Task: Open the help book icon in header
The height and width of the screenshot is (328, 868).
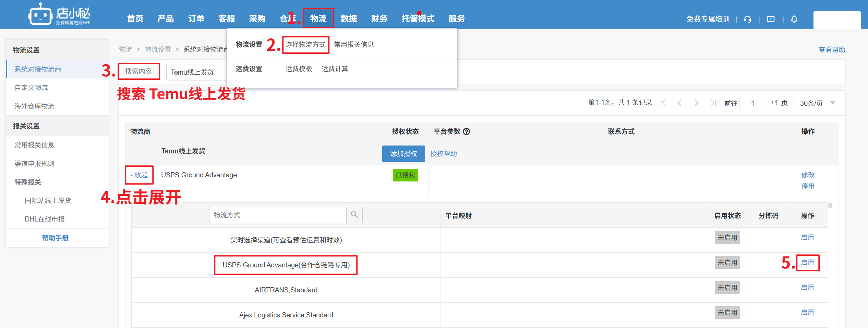Action: 771,19
